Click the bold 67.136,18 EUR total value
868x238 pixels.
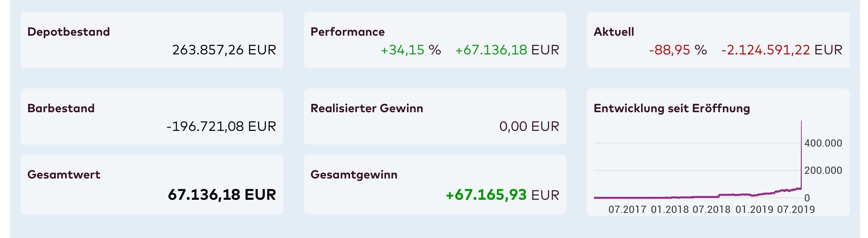[222, 195]
